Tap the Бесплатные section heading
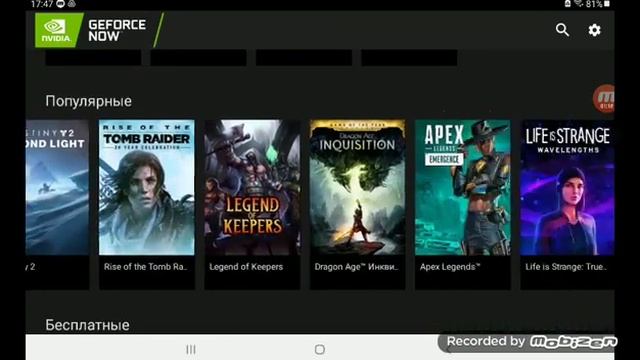Viewport: 640px width, 360px height. point(87,325)
